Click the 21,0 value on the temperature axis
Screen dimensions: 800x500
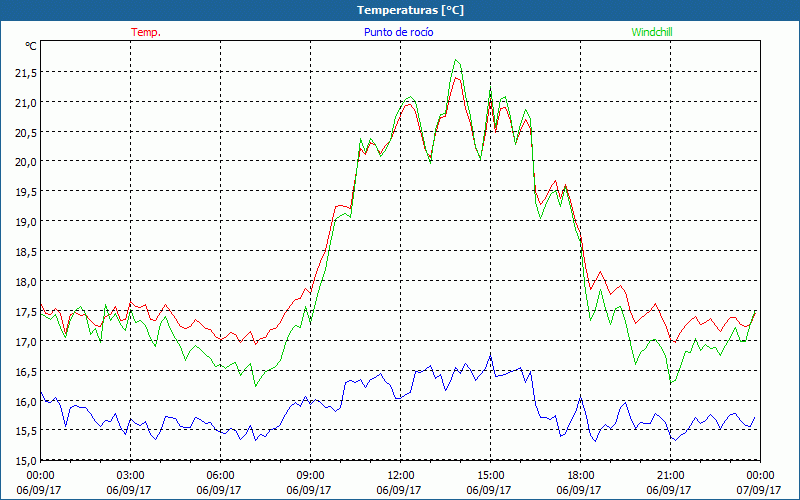(x=27, y=102)
